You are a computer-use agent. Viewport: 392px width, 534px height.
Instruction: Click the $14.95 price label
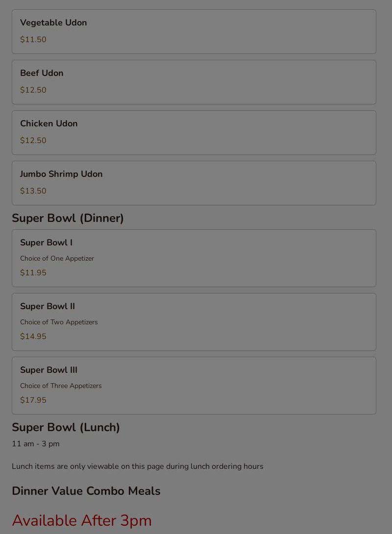click(x=33, y=337)
